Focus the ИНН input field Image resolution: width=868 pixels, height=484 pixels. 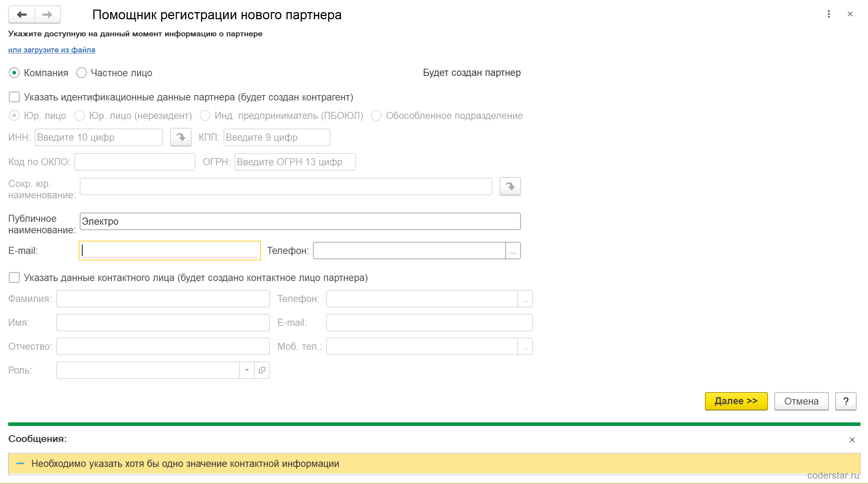(x=99, y=137)
